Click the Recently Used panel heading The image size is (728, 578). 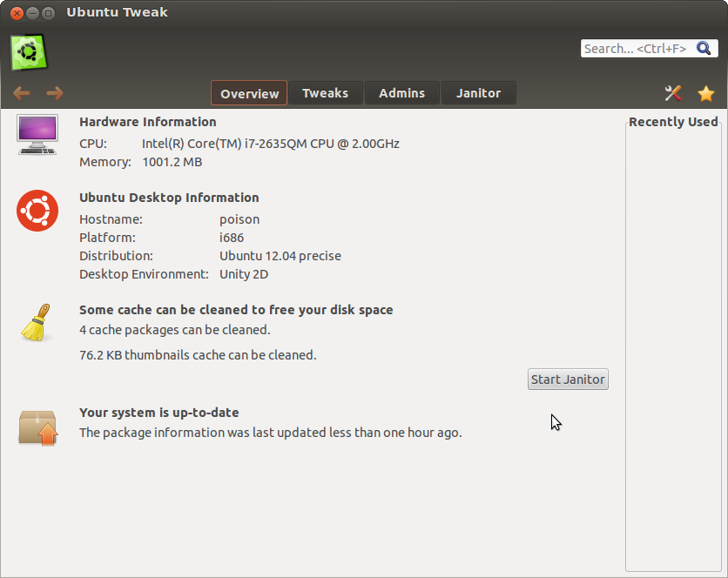pyautogui.click(x=672, y=122)
